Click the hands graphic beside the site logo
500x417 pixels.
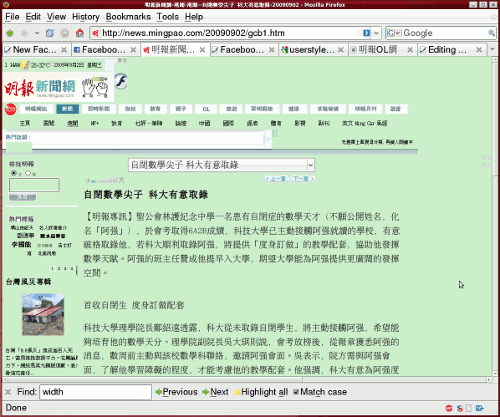click(95, 88)
